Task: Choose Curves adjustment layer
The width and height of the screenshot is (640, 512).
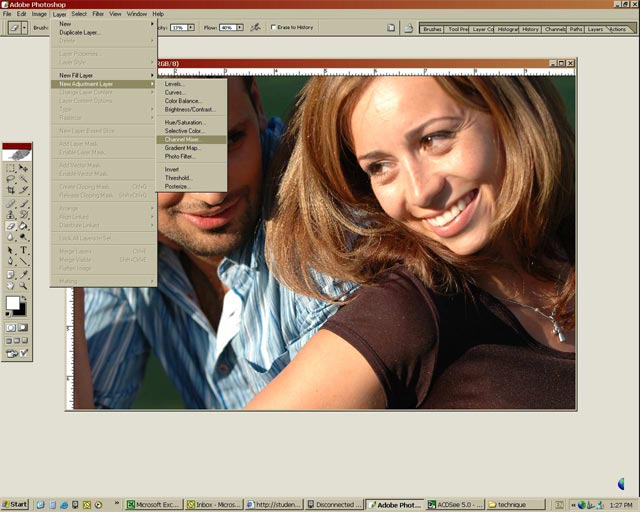Action: 191,92
